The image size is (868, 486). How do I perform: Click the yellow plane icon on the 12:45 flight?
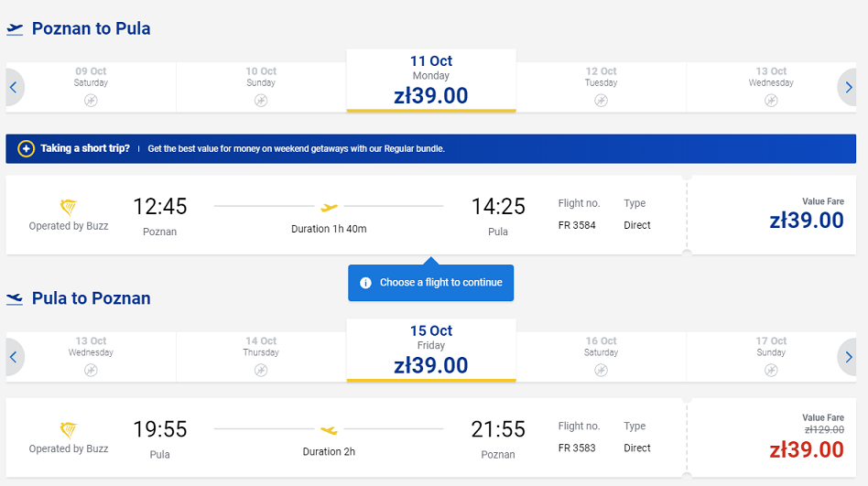coord(329,207)
